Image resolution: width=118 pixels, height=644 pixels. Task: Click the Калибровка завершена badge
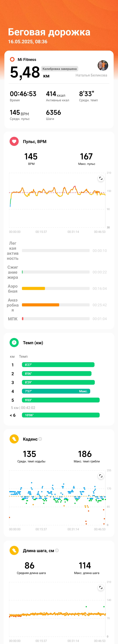60,69
